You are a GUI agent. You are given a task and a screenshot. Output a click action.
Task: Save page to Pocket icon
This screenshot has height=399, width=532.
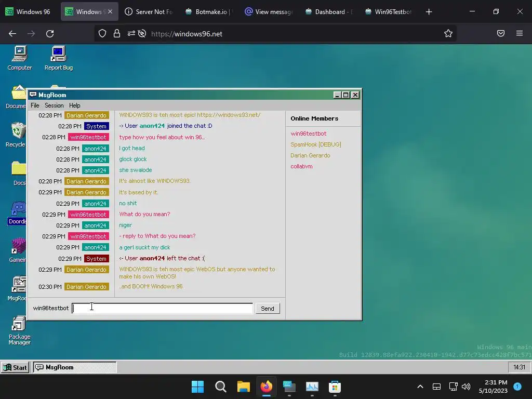click(x=501, y=33)
